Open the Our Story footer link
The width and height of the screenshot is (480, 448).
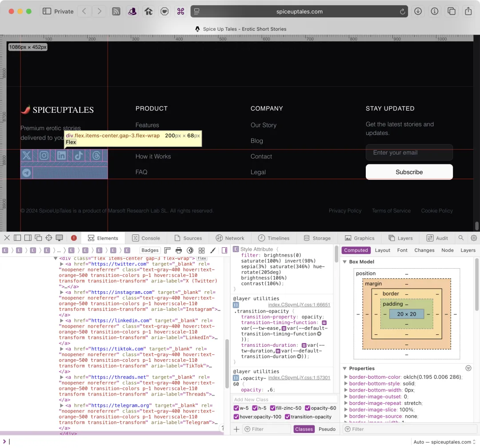263,125
